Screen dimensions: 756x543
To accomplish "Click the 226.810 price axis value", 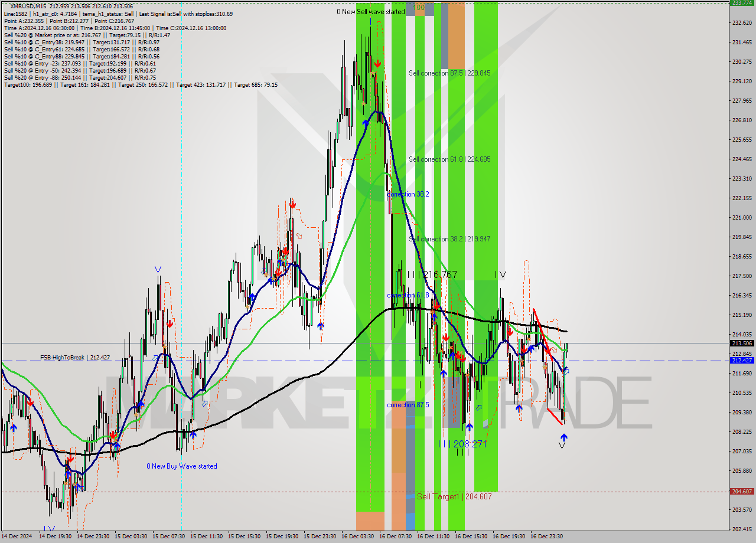I will click(741, 120).
